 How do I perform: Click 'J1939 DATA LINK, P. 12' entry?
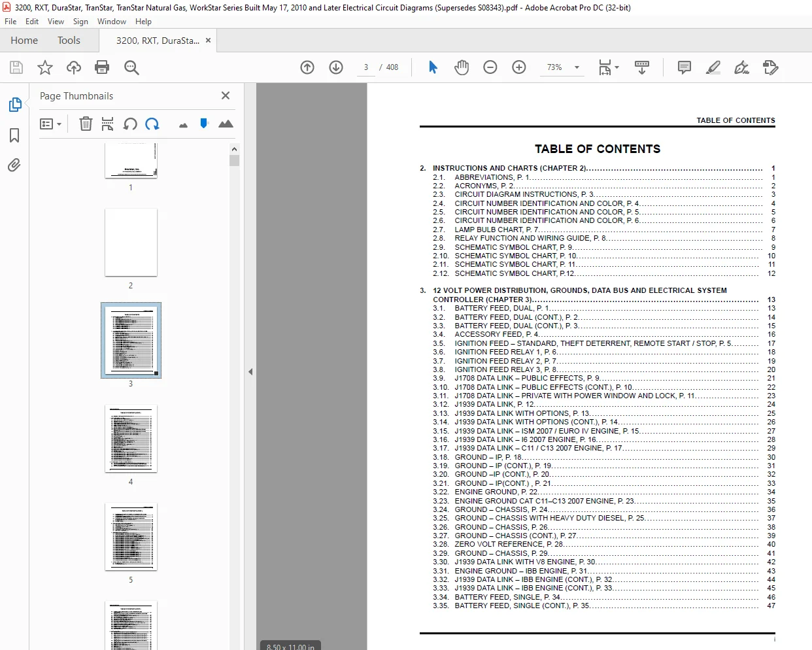494,404
